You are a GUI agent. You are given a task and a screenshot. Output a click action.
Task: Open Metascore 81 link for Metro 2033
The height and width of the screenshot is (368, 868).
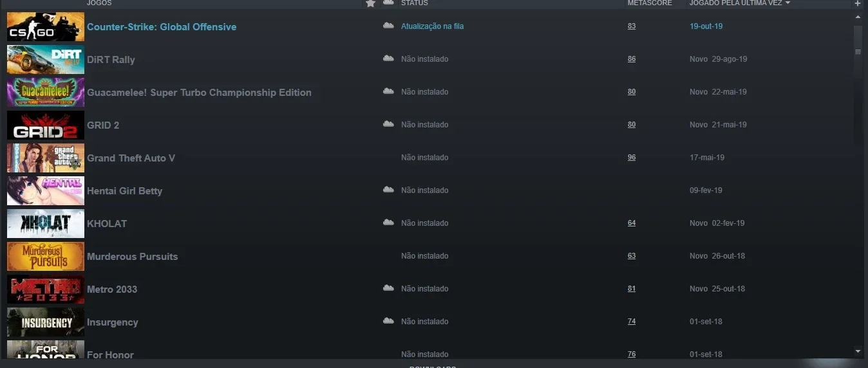632,289
